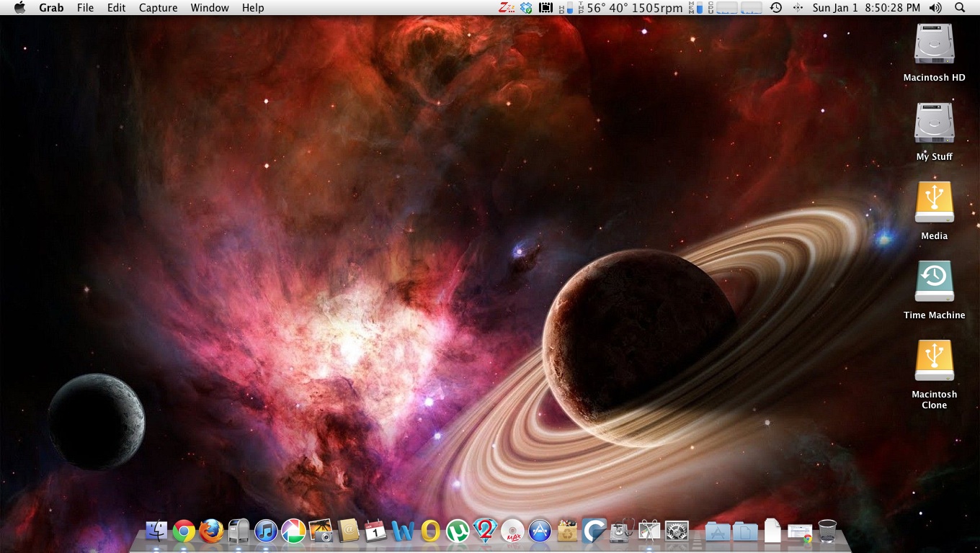Screen dimensions: 980x553
Task: Open the Help menu
Action: [x=253, y=8]
